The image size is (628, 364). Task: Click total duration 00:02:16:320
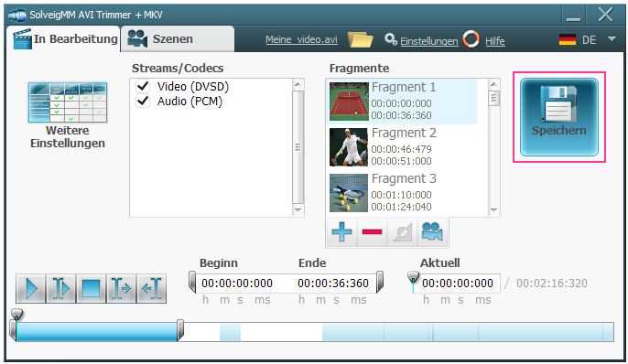(x=552, y=284)
